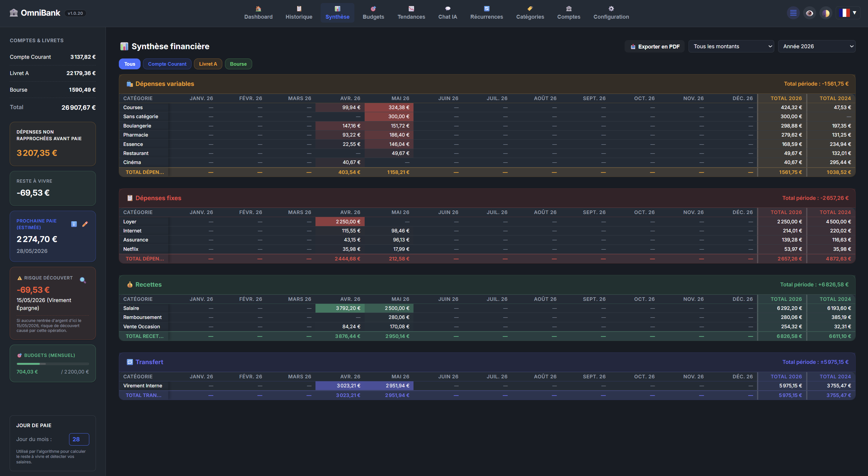This screenshot has height=476, width=868.
Task: Click the Courses category row
Action: (487, 107)
